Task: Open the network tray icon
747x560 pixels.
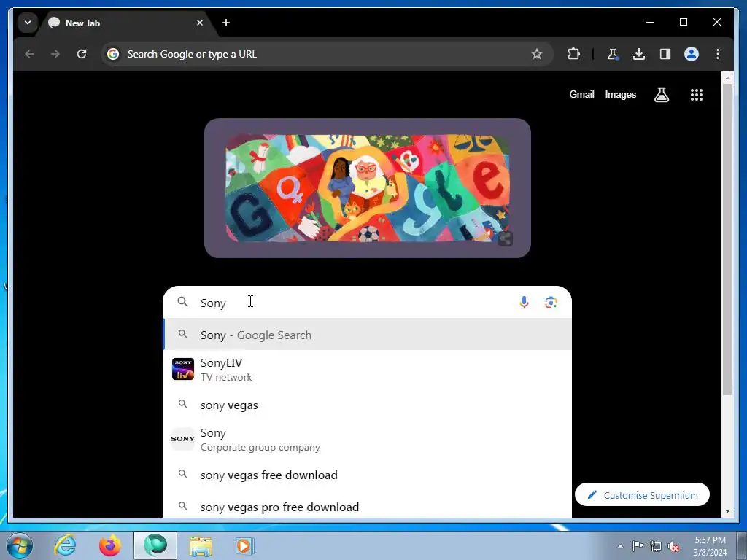Action: pos(656,546)
